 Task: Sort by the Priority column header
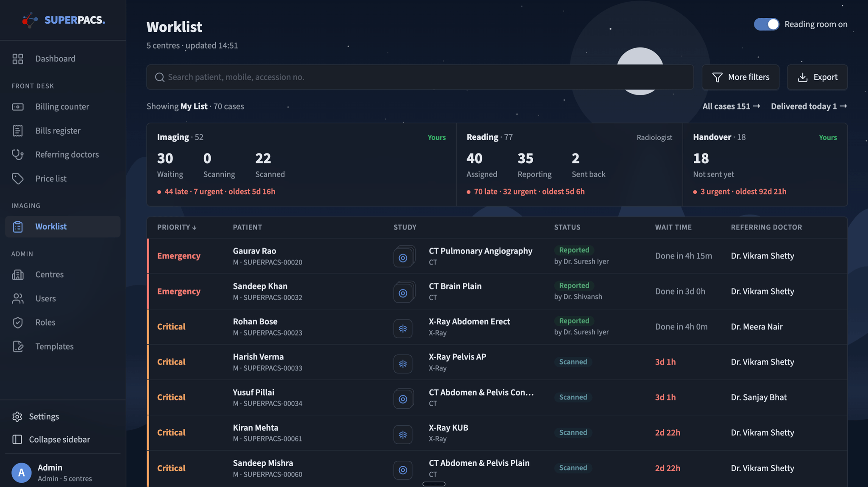[x=177, y=227]
